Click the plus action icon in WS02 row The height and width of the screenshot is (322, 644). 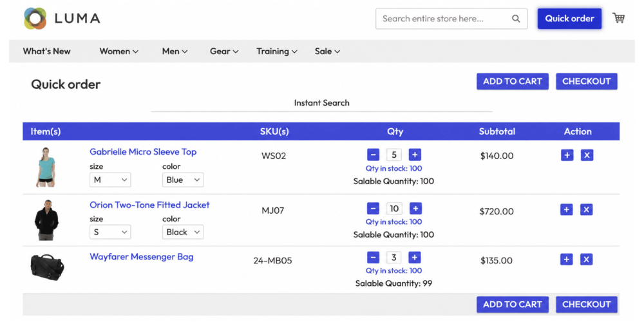(x=567, y=155)
